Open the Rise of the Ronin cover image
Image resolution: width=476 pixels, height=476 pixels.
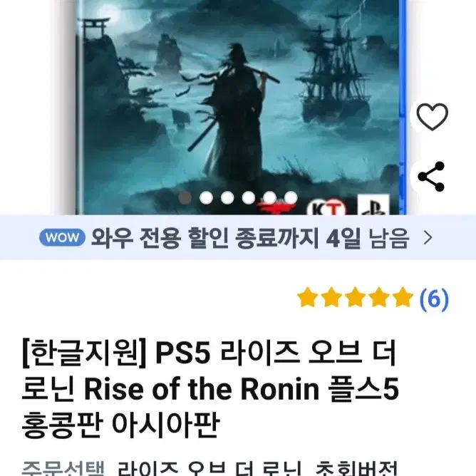(x=240, y=107)
